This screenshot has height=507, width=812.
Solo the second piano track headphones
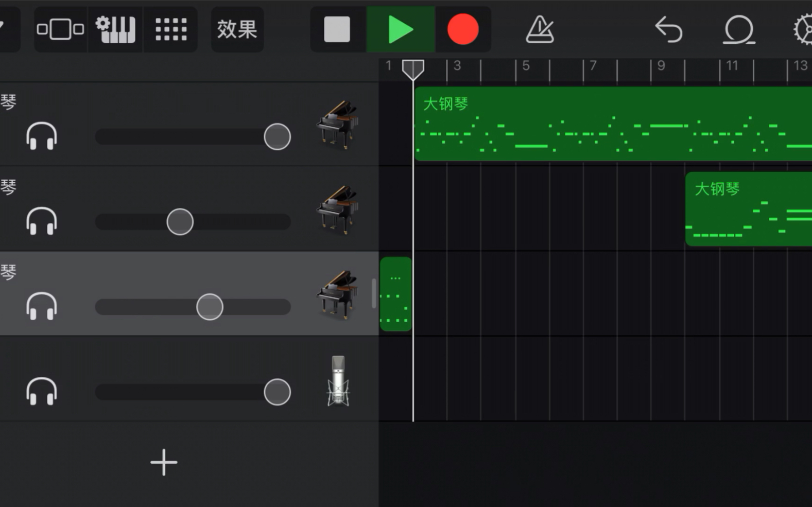tap(42, 221)
